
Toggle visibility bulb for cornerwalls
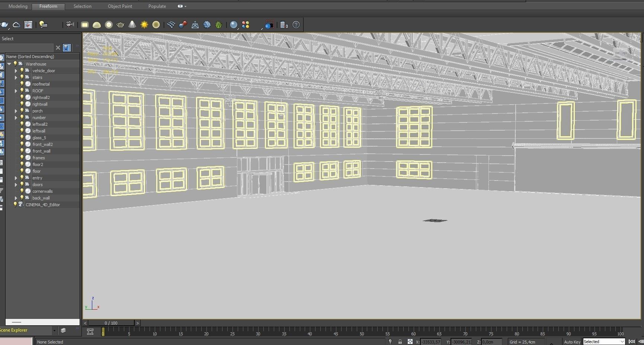point(22,191)
